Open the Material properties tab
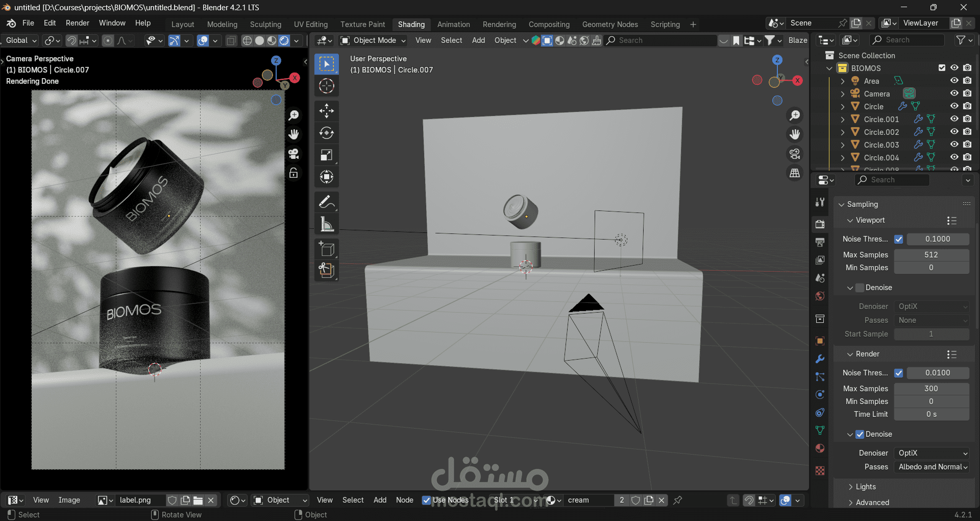 [x=820, y=448]
